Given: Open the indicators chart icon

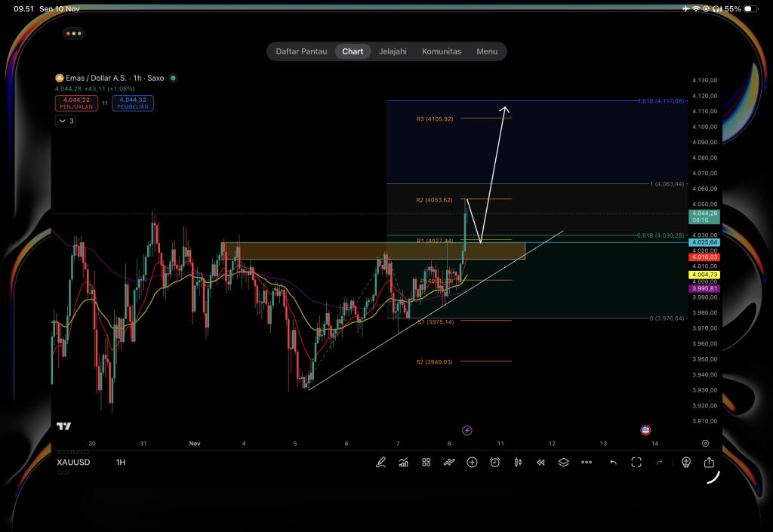Looking at the screenshot, I should 404,462.
